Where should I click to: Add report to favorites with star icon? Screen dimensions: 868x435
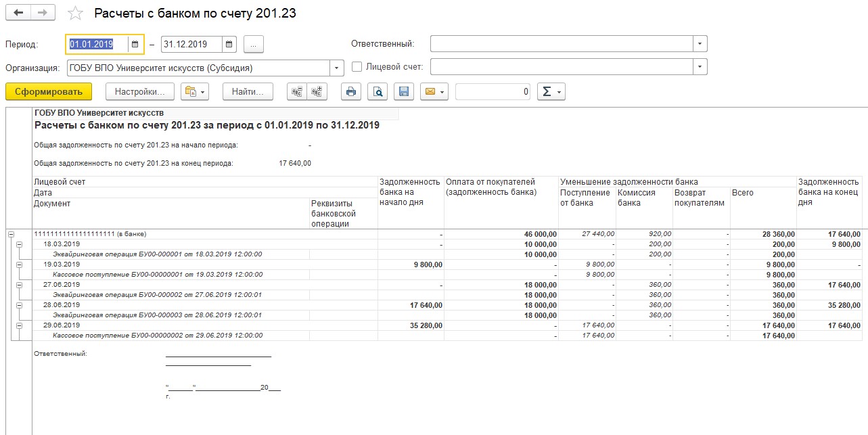tap(76, 14)
